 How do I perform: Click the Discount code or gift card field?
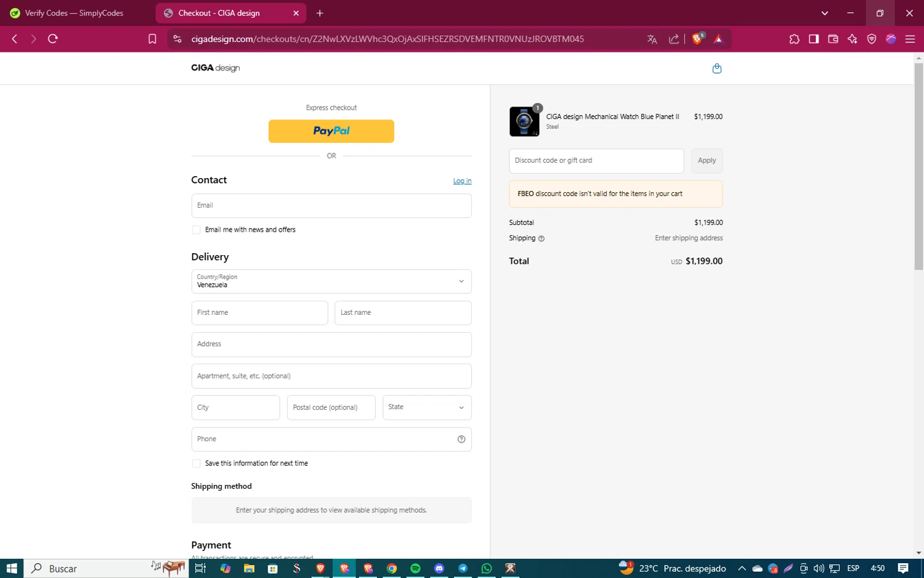596,161
